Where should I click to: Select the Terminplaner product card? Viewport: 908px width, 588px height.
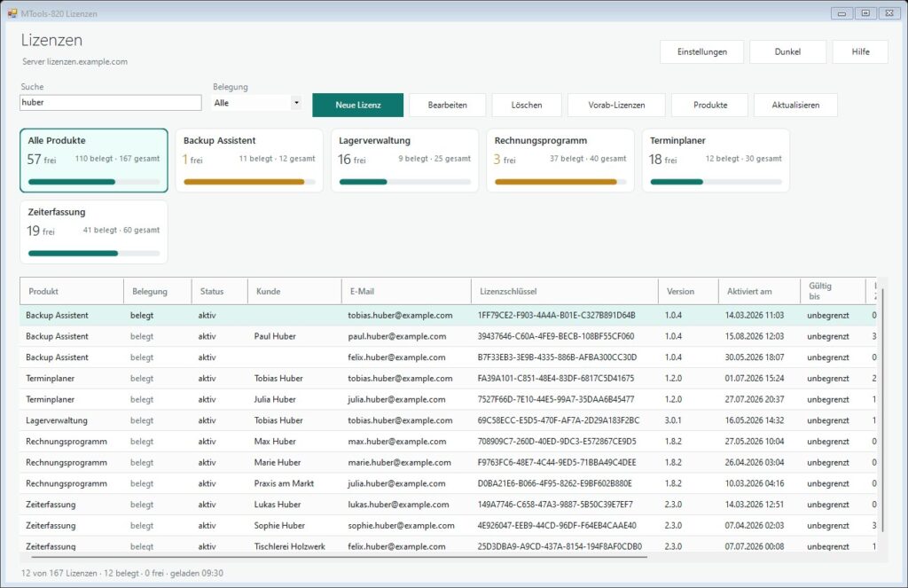(x=716, y=161)
